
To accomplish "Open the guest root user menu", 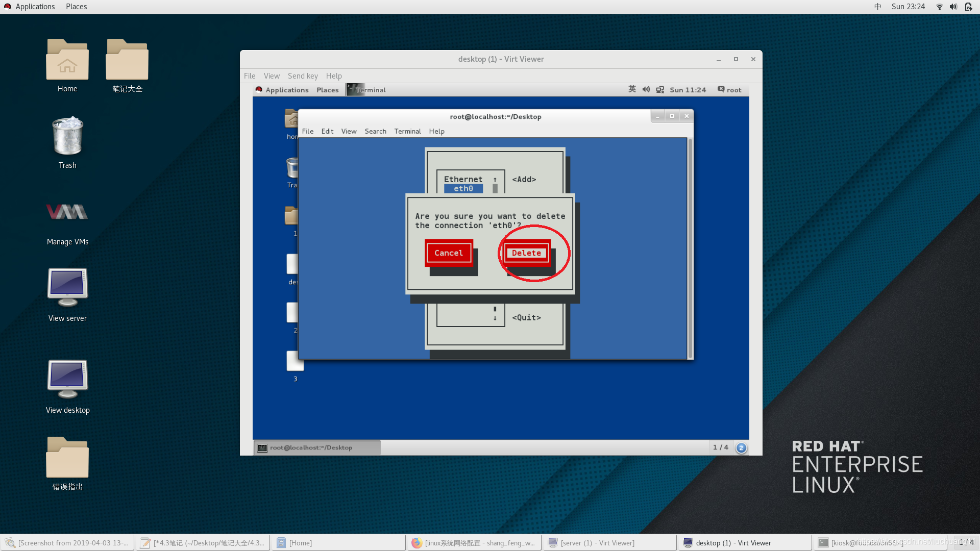I will (x=729, y=90).
